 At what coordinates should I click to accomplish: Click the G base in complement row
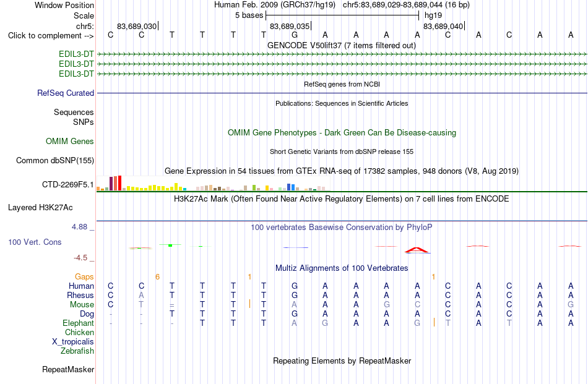[x=295, y=35]
